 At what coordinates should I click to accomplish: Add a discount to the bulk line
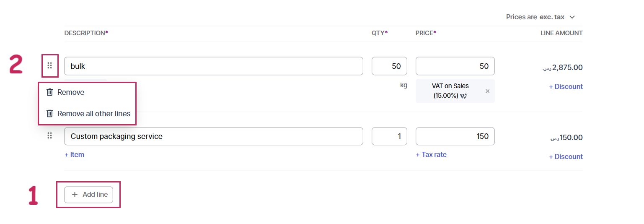(x=566, y=86)
